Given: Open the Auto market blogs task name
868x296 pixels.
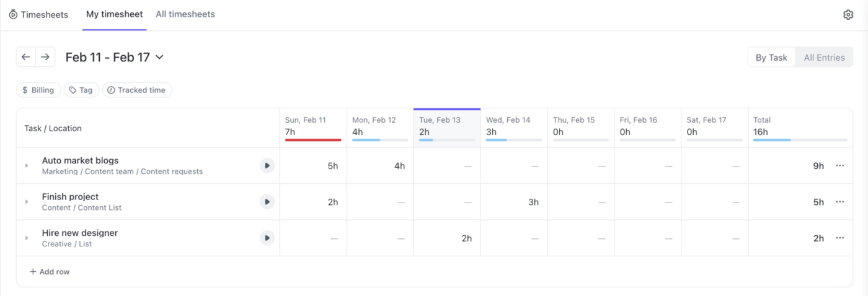Looking at the screenshot, I should tap(80, 160).
